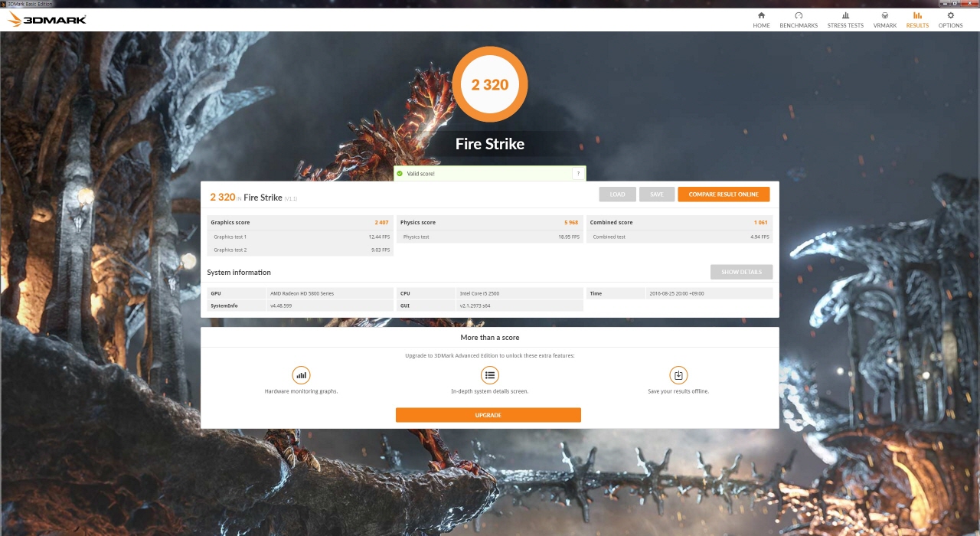Click the hardware monitoring graphs icon
This screenshot has height=536, width=980.
tap(301, 374)
